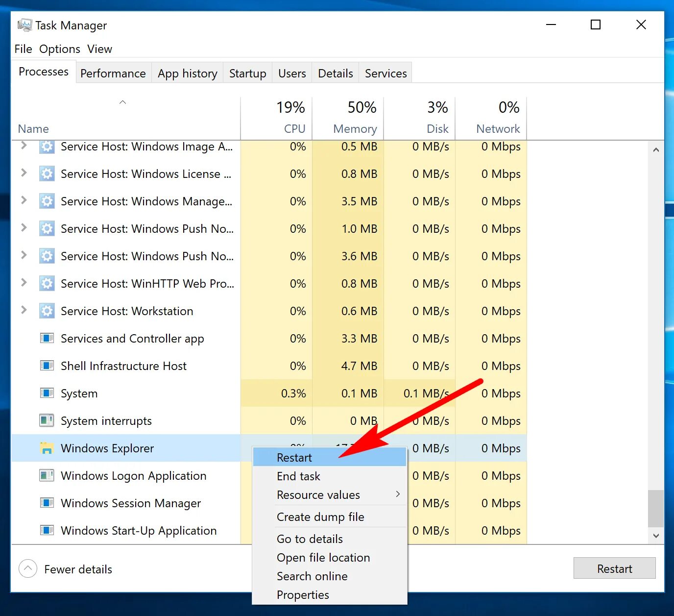This screenshot has width=674, height=616.
Task: Open the Options menu
Action: pyautogui.click(x=60, y=49)
